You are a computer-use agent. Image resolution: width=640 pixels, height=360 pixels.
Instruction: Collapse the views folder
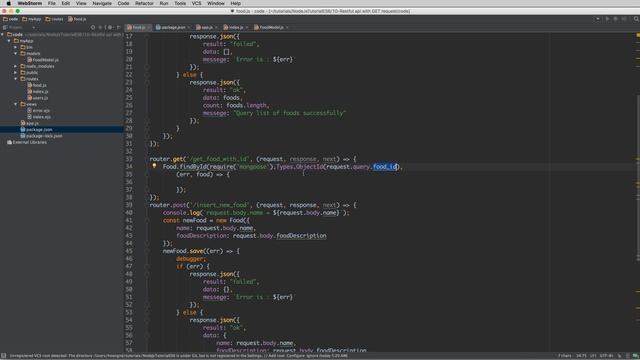click(16, 104)
